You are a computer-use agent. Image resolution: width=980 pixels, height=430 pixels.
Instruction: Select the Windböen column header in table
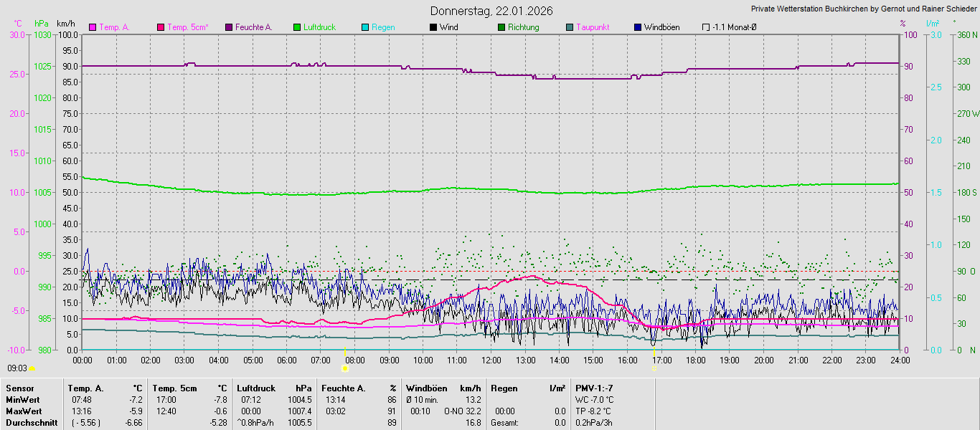coord(426,388)
